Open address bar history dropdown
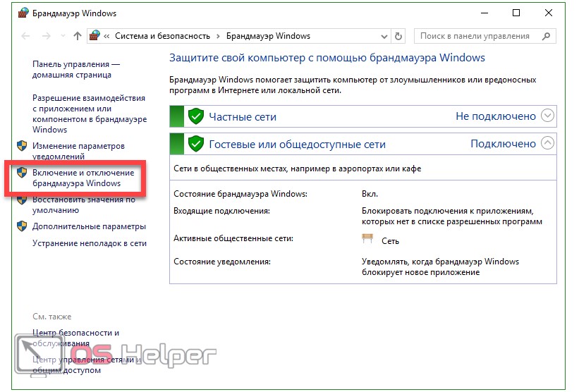 (x=383, y=36)
